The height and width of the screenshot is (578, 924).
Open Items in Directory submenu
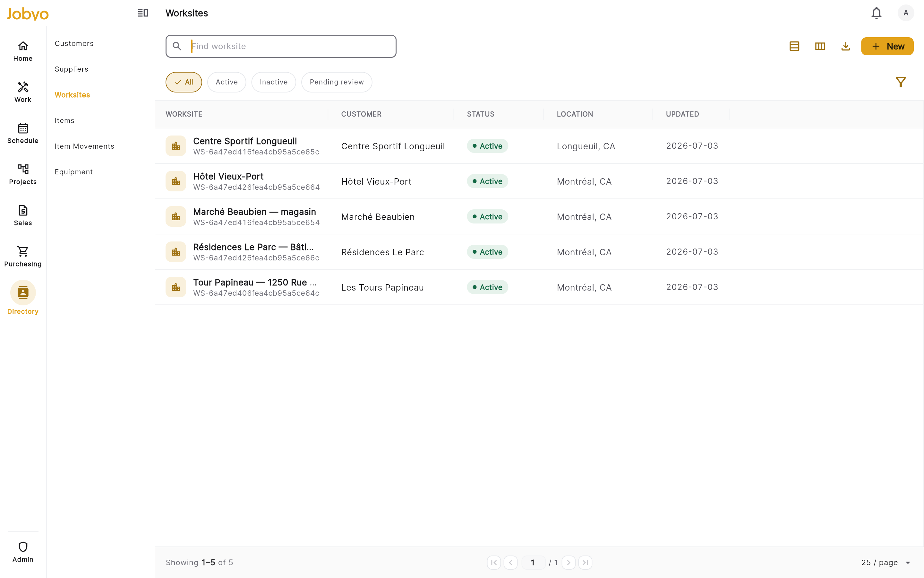[x=64, y=120]
